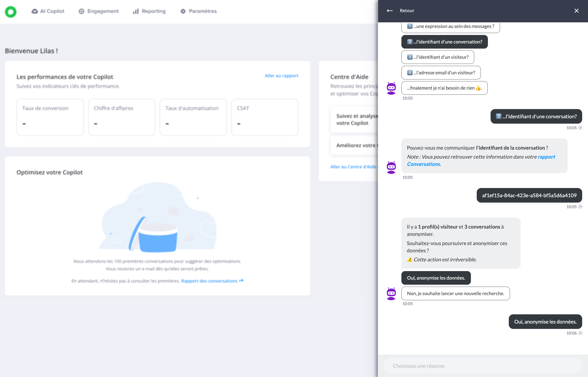Select finalement je n'ai besoin de rien
The width and height of the screenshot is (588, 377).
[444, 88]
